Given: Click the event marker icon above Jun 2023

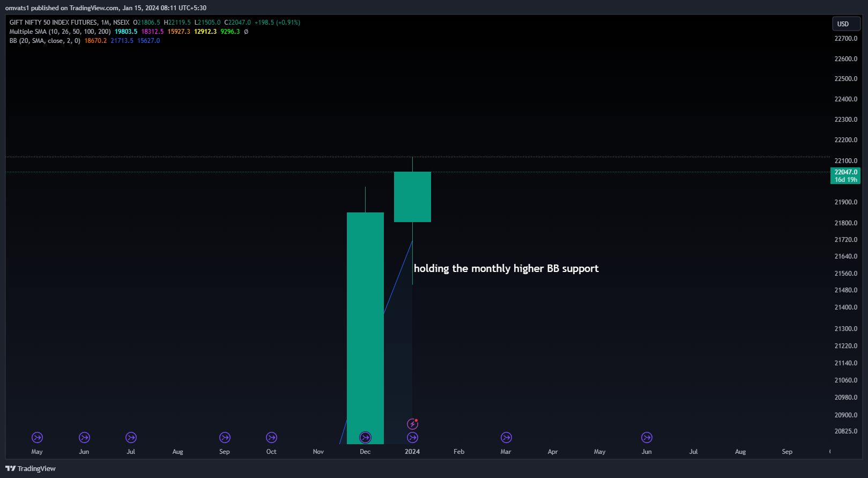Looking at the screenshot, I should click(x=84, y=438).
